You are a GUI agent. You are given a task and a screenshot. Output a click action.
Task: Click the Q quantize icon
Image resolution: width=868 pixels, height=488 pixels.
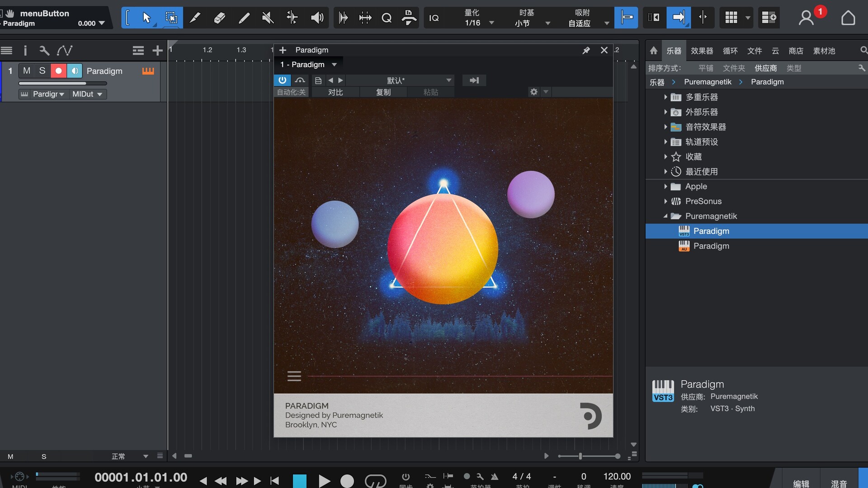387,18
